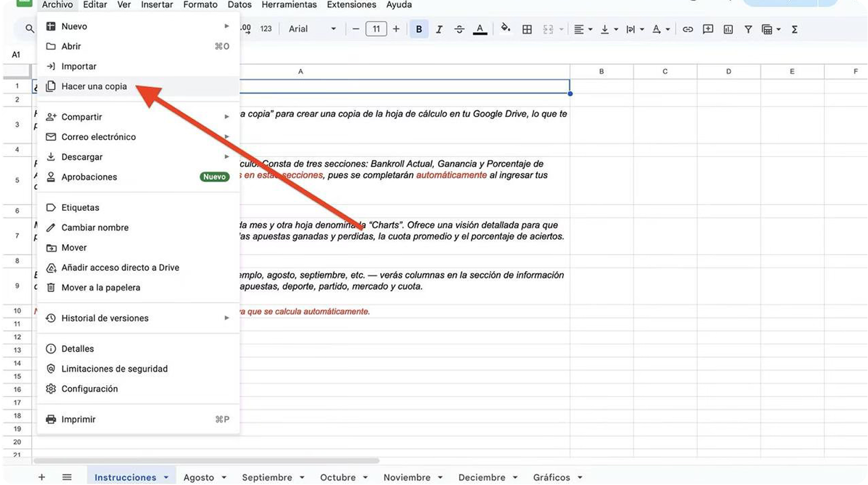
Task: Insert a link using the toolbar
Action: (688, 29)
